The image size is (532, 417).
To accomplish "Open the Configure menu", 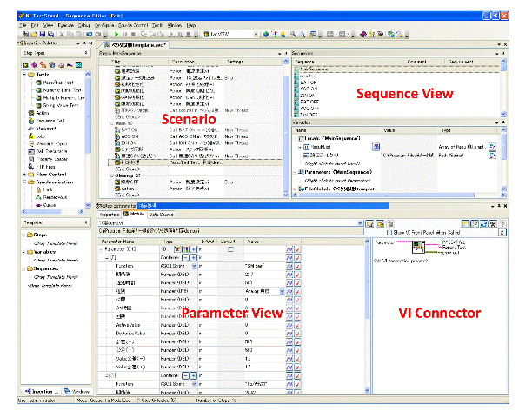I will click(104, 25).
